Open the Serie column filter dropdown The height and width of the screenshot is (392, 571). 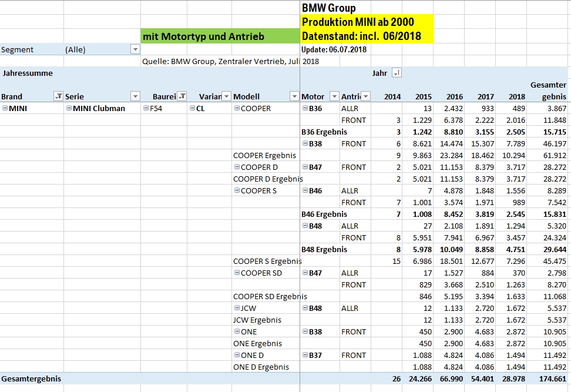pos(135,96)
